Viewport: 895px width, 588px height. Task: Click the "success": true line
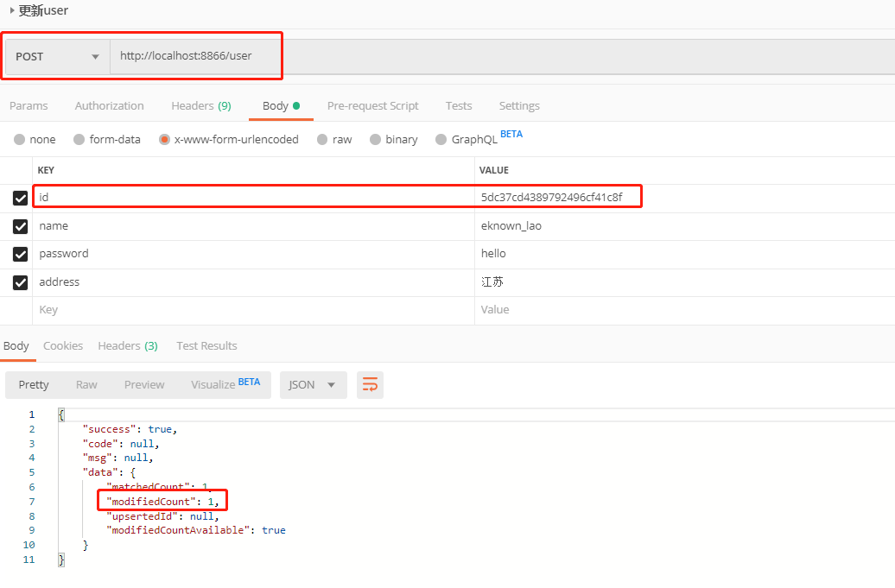[x=130, y=429]
